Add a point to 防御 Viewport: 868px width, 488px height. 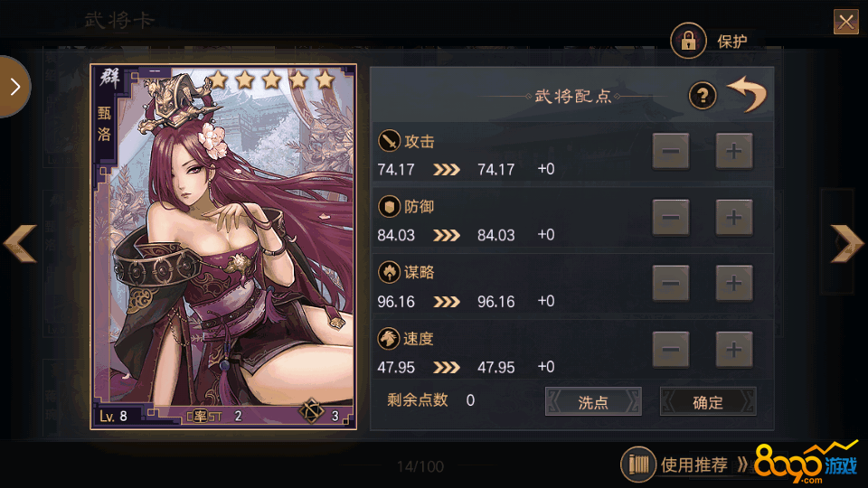click(734, 218)
